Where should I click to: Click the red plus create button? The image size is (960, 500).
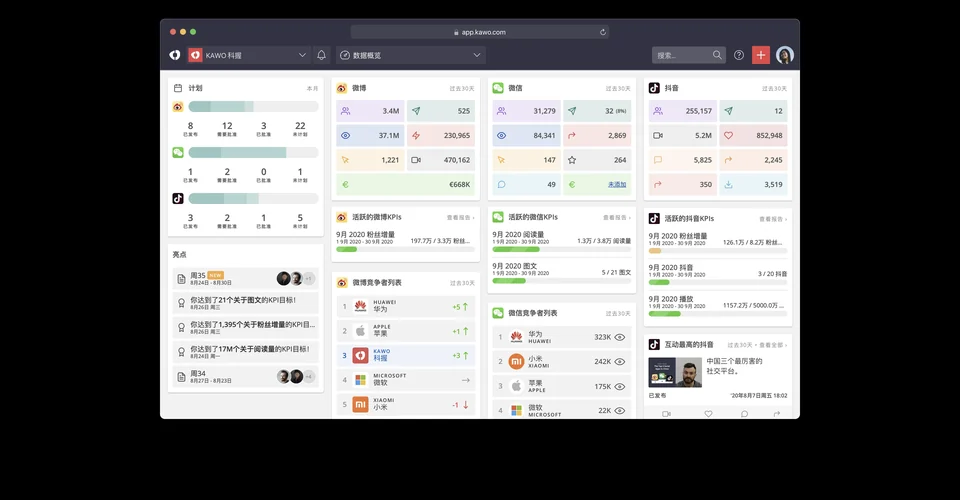click(760, 55)
